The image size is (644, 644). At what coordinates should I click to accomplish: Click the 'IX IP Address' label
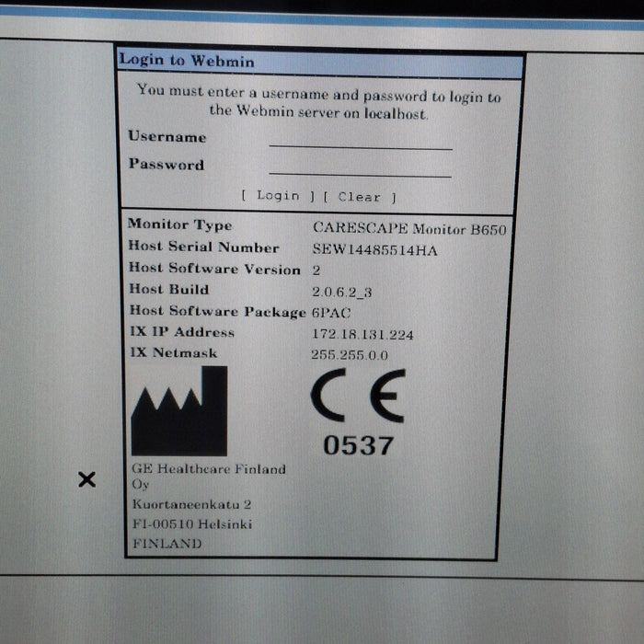(182, 332)
